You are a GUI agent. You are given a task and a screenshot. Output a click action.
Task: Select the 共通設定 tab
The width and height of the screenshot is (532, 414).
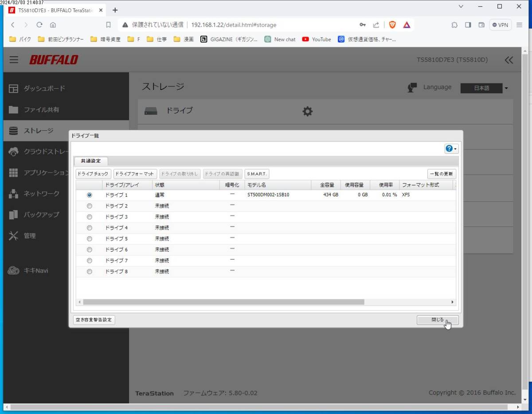91,161
